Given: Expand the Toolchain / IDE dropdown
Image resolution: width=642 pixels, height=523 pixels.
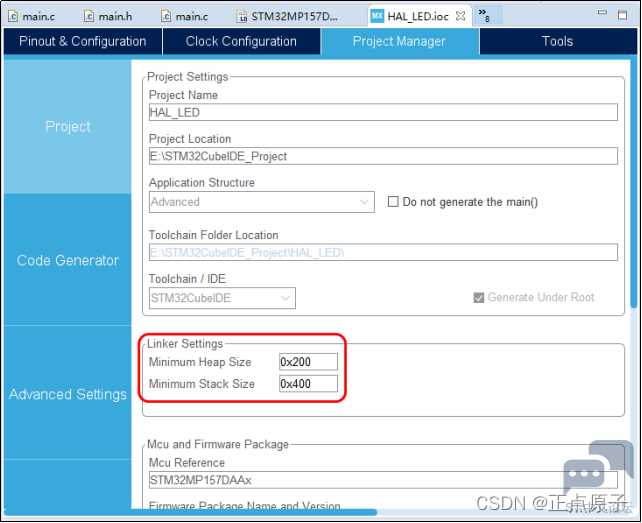Looking at the screenshot, I should pyautogui.click(x=222, y=298).
